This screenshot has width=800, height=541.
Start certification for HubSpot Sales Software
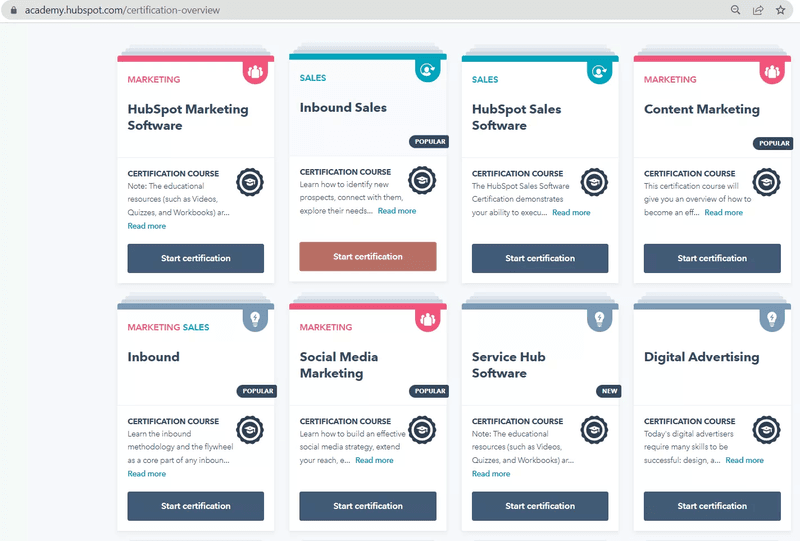coord(540,258)
